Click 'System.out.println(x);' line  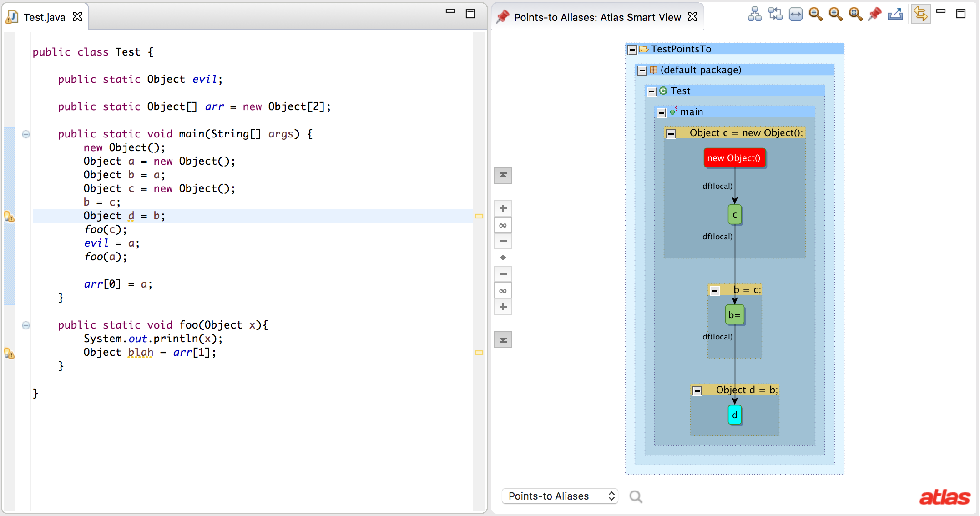point(153,339)
